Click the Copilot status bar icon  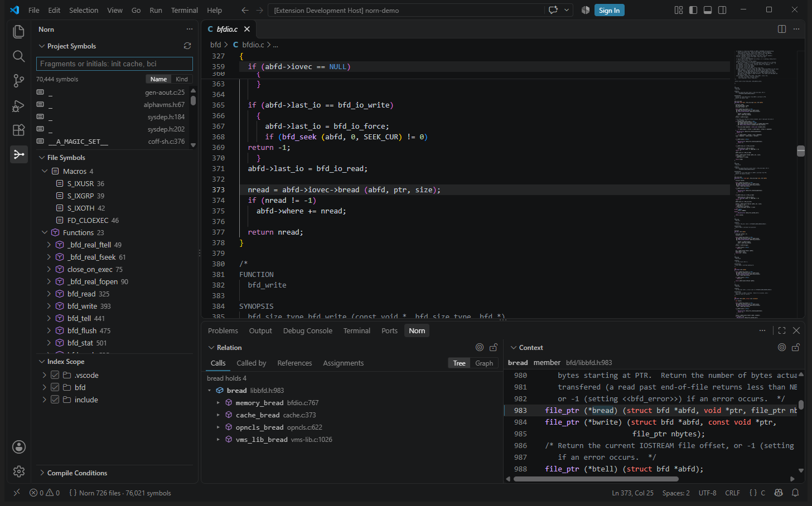[779, 493]
